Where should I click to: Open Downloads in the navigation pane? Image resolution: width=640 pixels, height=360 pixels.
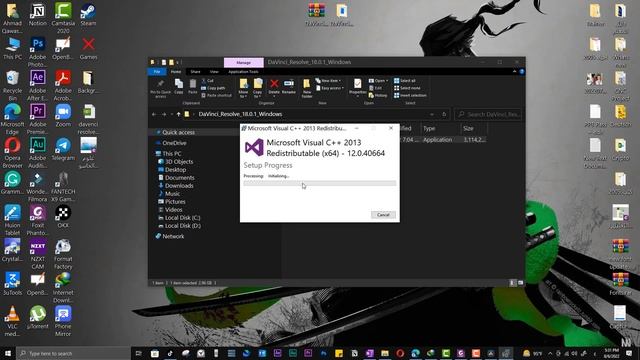(179, 186)
